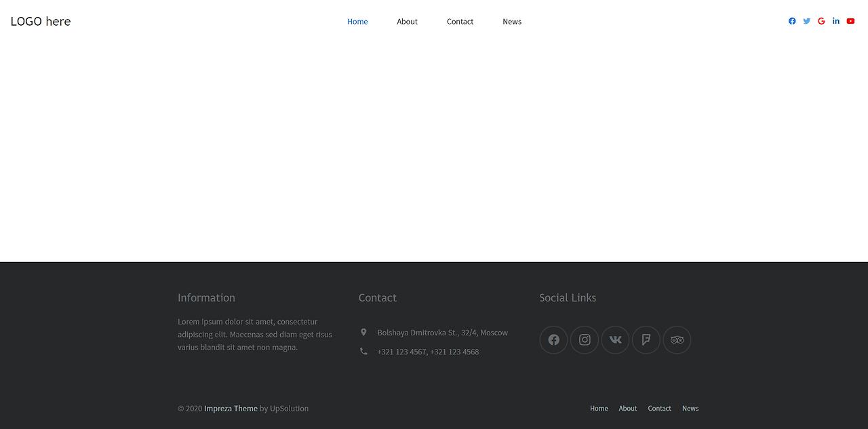Click the Impreza Theme link in the copyright
Image resolution: width=868 pixels, height=429 pixels.
(x=231, y=408)
